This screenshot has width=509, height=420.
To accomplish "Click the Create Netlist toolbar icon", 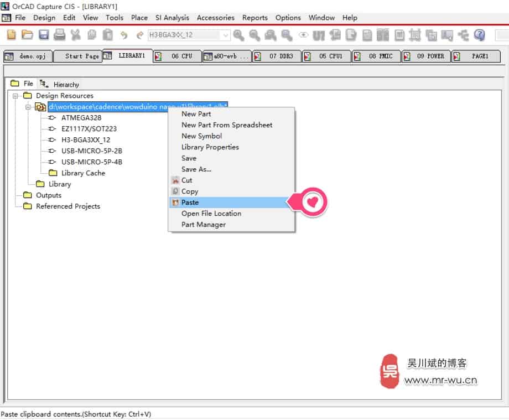I will point(367,35).
